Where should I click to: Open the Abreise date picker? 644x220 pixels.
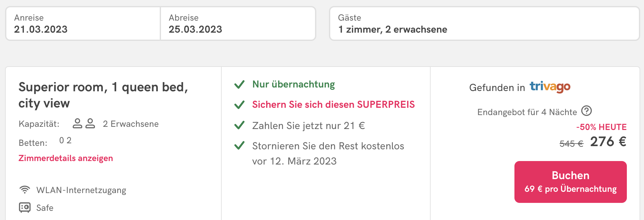(x=238, y=23)
